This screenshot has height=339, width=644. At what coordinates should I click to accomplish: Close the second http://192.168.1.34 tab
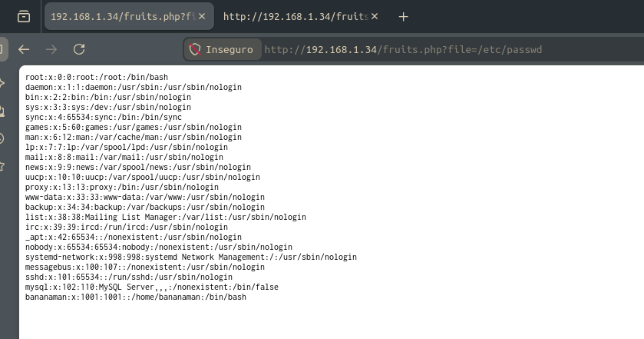(374, 16)
